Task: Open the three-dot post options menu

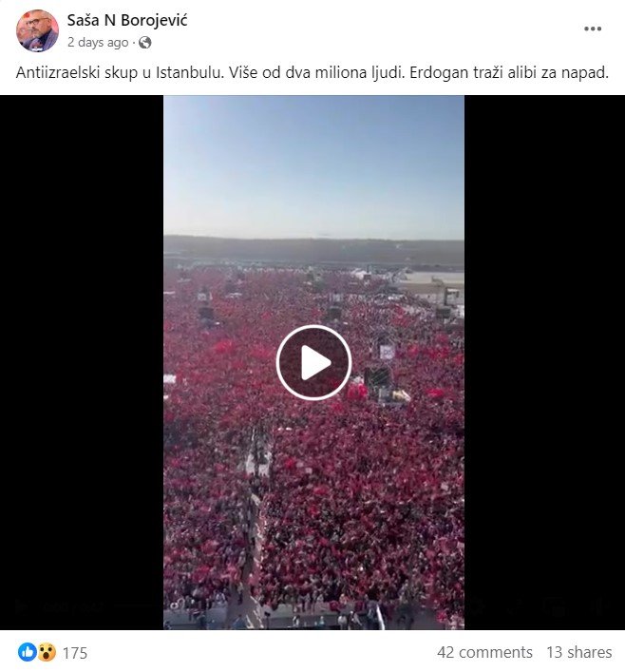Action: click(593, 29)
